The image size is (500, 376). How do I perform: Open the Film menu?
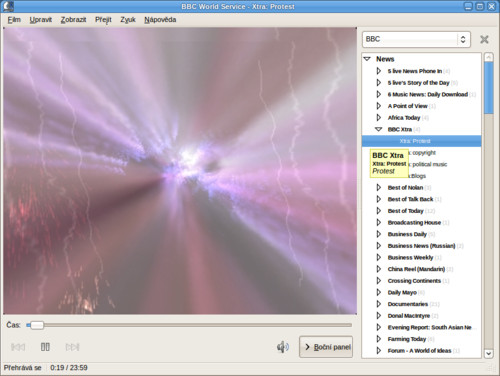click(x=14, y=20)
